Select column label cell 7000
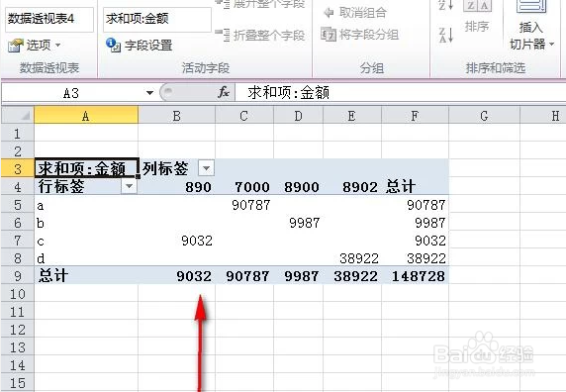The image size is (566, 392). tap(244, 187)
